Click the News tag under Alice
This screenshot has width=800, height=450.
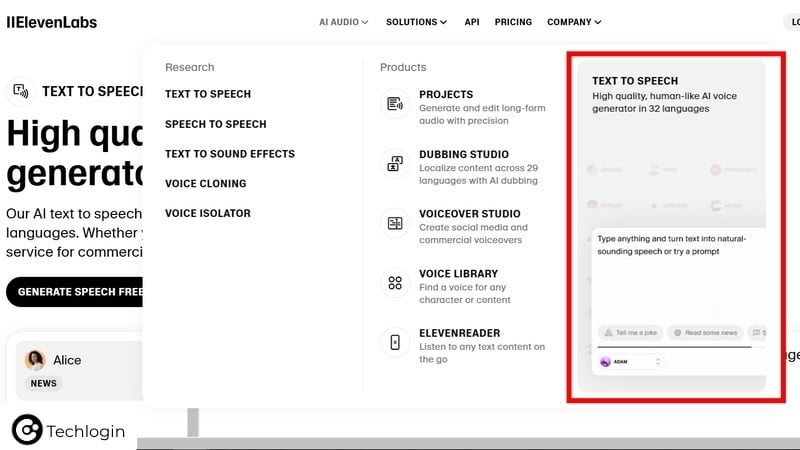click(43, 383)
